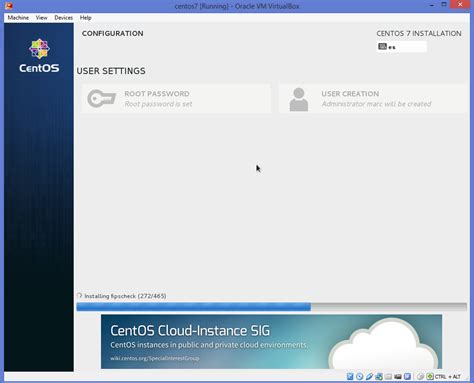
Task: Click the USB devices status icon
Action: coord(369,376)
